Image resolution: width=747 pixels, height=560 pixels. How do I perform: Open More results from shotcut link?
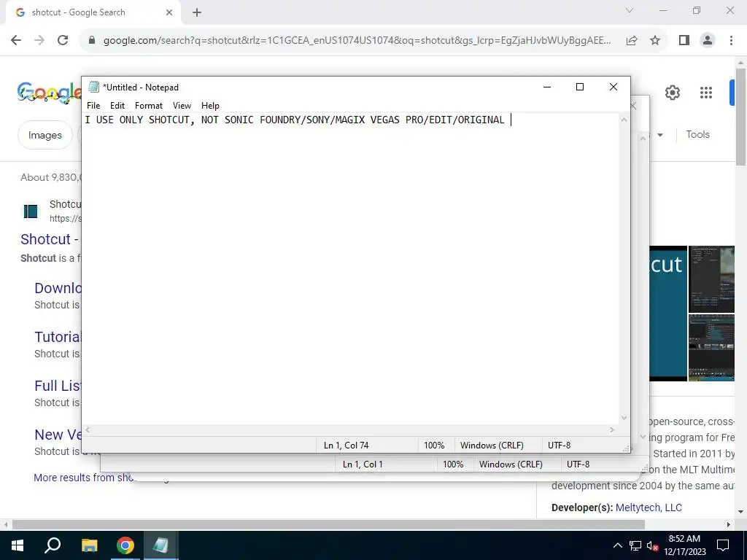pyautogui.click(x=84, y=478)
